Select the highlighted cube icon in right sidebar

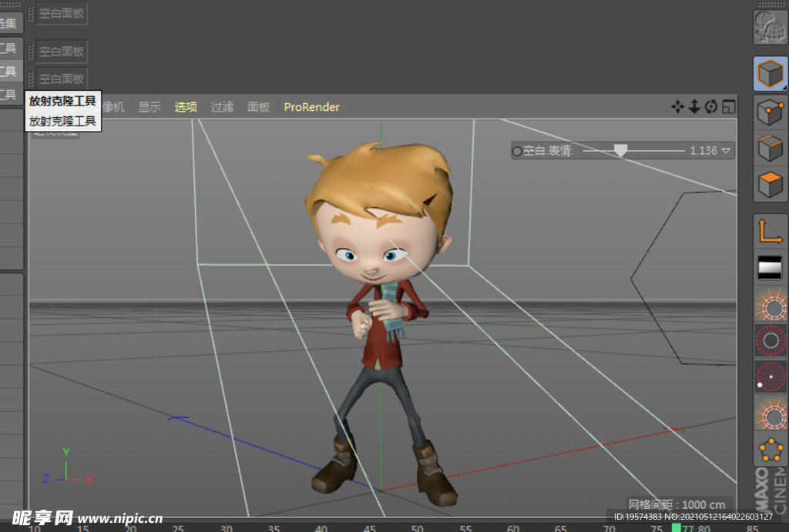(x=769, y=75)
